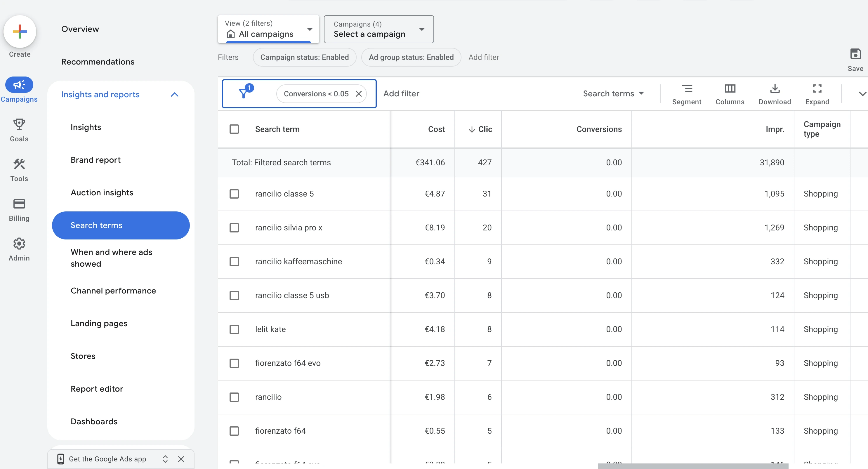Click the Save view icon
The height and width of the screenshot is (469, 868).
pos(855,54)
